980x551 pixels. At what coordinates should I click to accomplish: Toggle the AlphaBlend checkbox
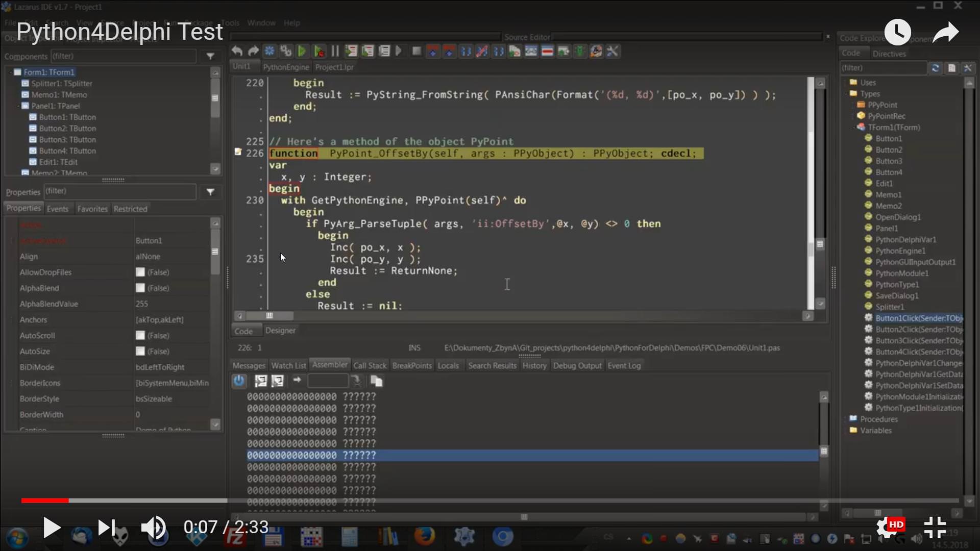(140, 288)
